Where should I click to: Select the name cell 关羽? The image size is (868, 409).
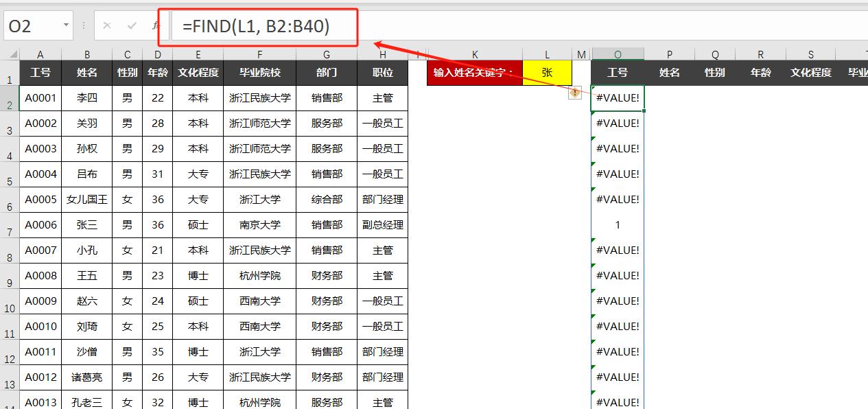87,123
